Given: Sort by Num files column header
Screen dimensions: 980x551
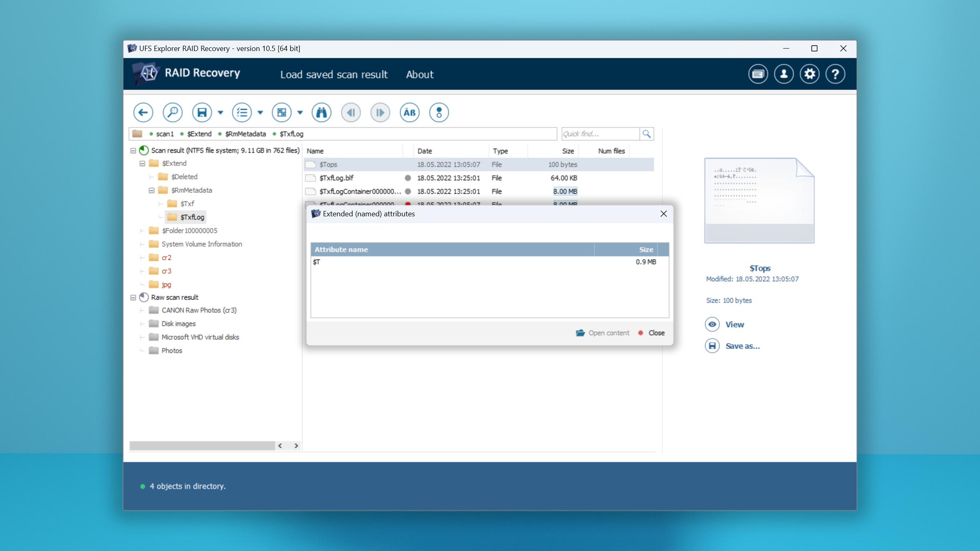Looking at the screenshot, I should (x=604, y=151).
